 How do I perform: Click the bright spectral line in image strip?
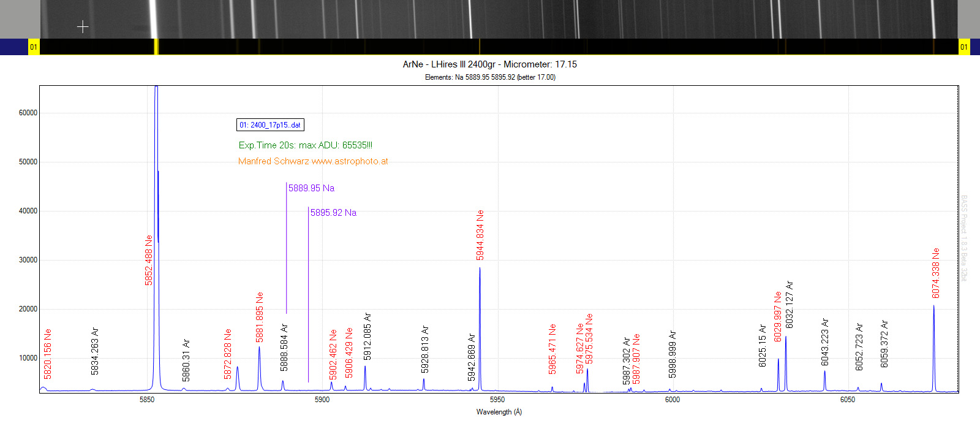153,19
